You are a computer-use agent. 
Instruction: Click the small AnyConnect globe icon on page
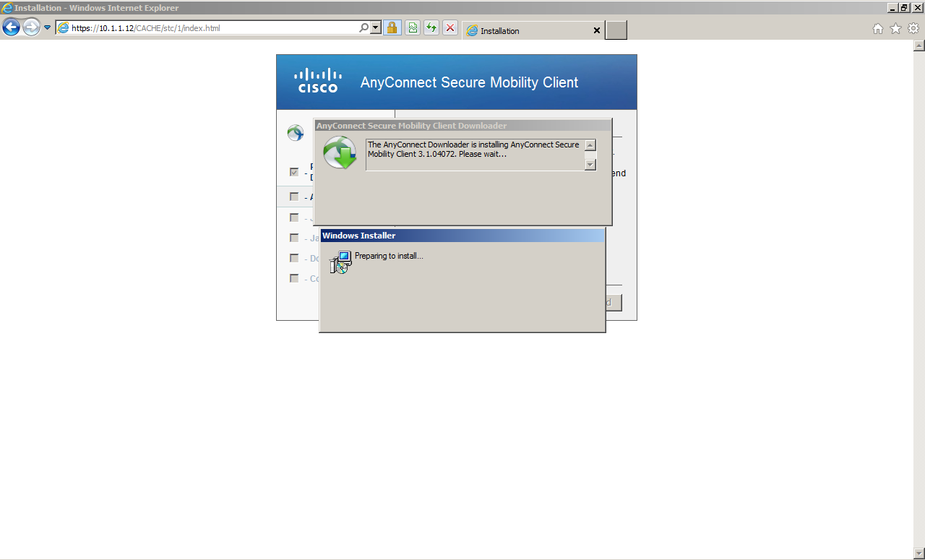click(295, 133)
